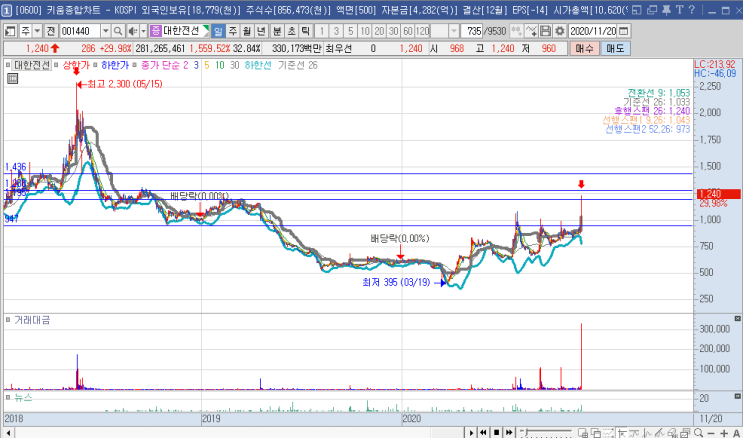
Task: Click the 뉴스 news panel label
Action: tap(23, 397)
